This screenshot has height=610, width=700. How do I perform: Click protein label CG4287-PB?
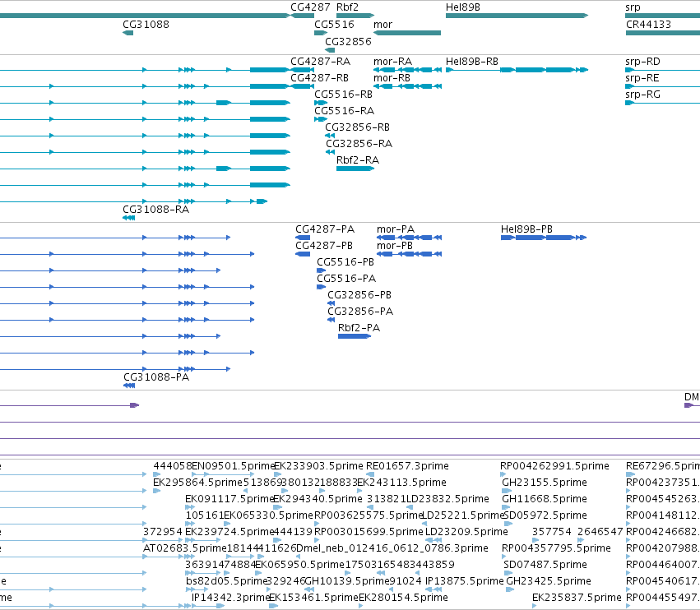click(x=324, y=246)
